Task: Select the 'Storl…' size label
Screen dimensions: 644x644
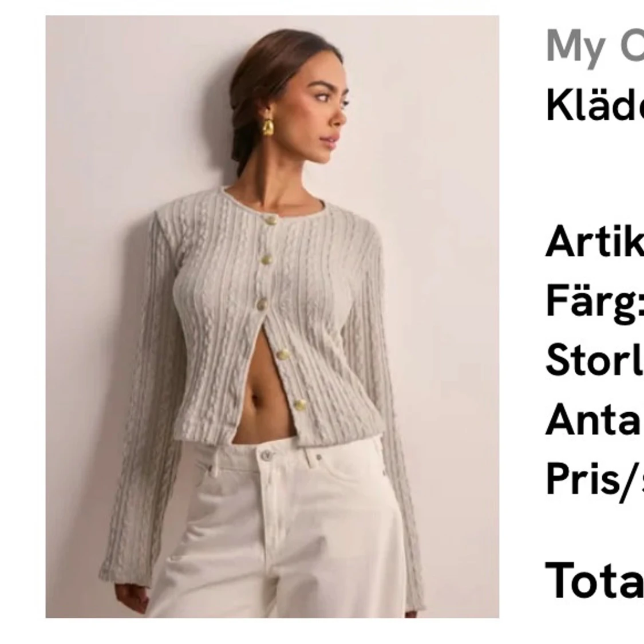Action: tap(595, 359)
